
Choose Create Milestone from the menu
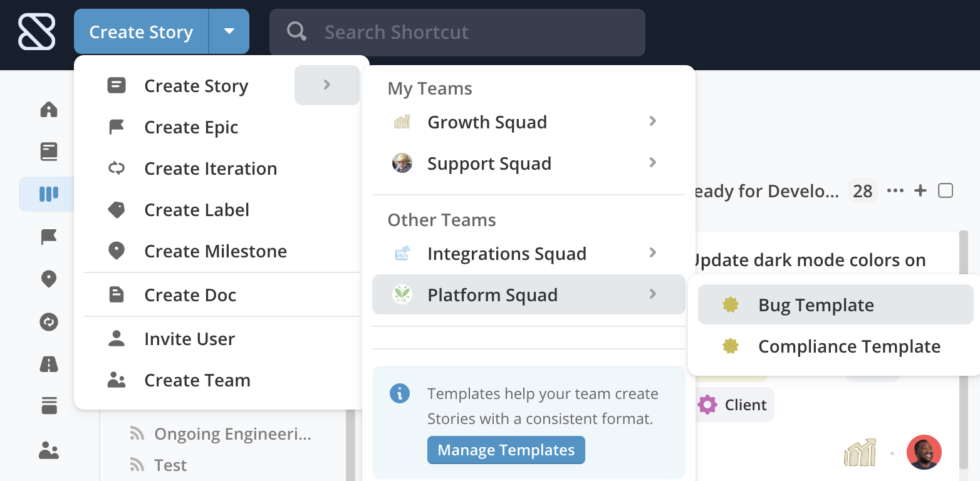222,251
